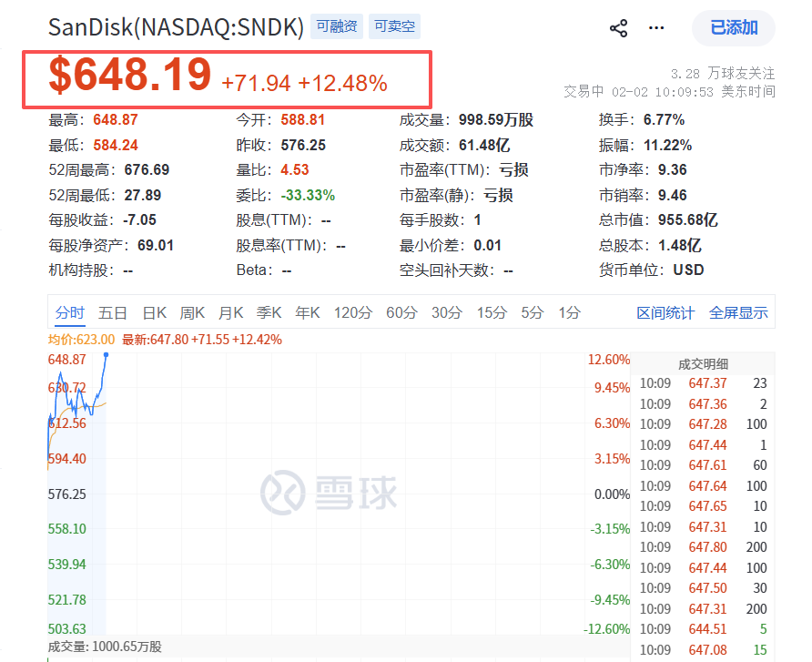The image size is (812, 662).
Task: Click the trade row priced 647.28
Action: tap(704, 424)
